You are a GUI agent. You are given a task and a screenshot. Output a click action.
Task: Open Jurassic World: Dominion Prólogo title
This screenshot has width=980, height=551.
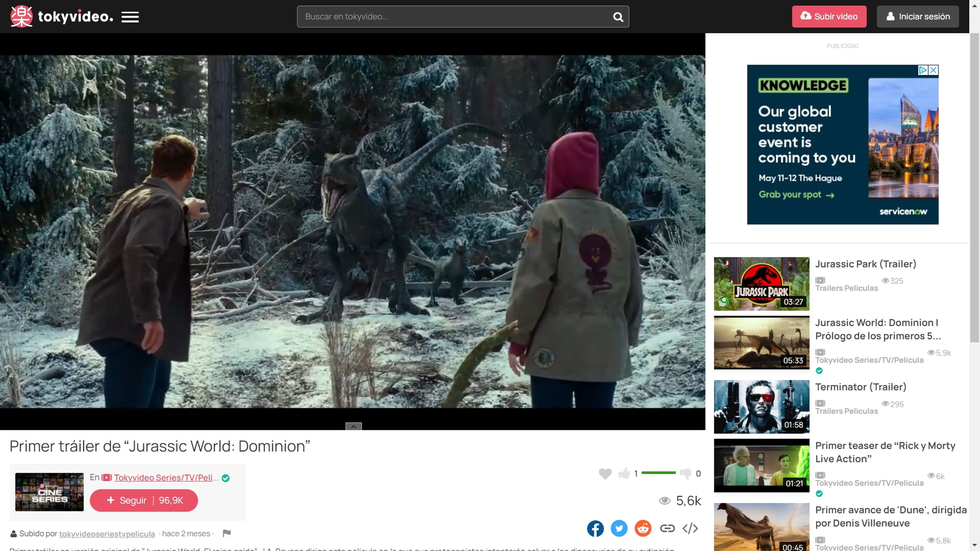[x=878, y=329]
